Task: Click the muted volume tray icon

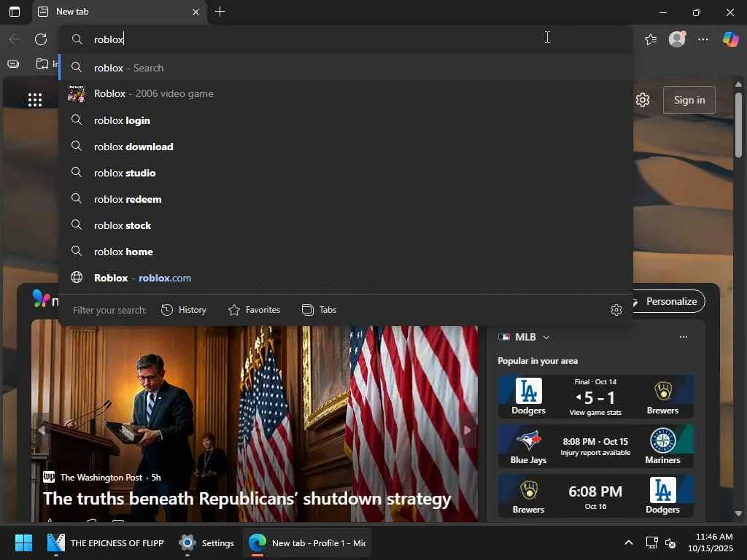Action: click(670, 542)
